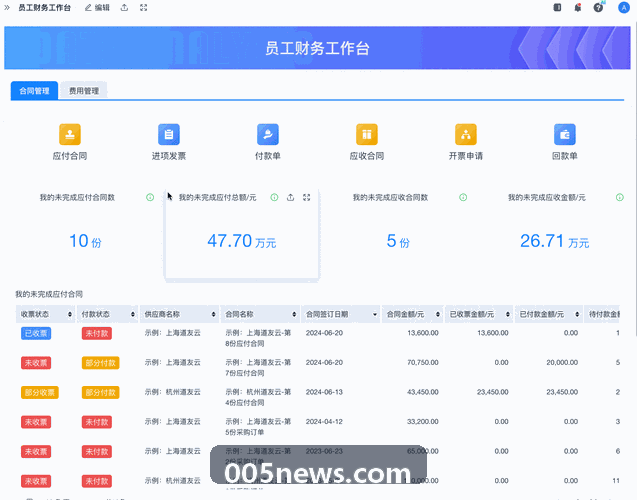Screen dimensions: 637x500
Task: Sort by 收票状态 column arrows
Action: coord(70,314)
